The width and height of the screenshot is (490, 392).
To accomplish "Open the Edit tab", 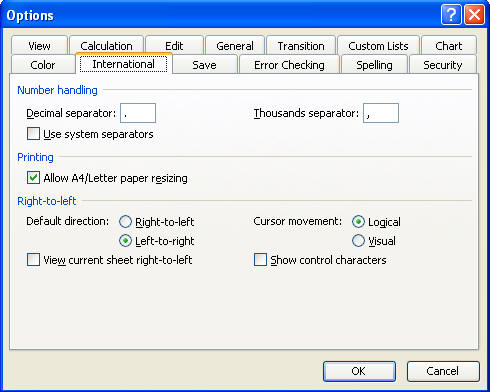I will point(174,46).
